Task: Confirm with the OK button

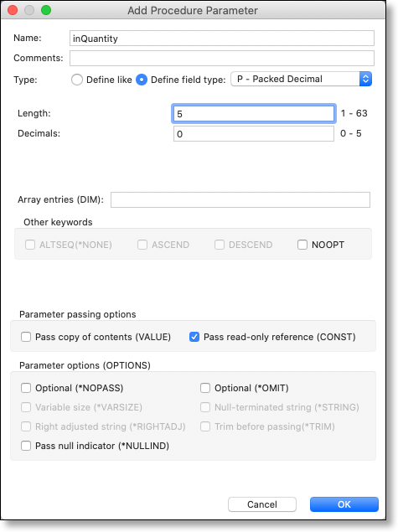Action: click(x=344, y=504)
